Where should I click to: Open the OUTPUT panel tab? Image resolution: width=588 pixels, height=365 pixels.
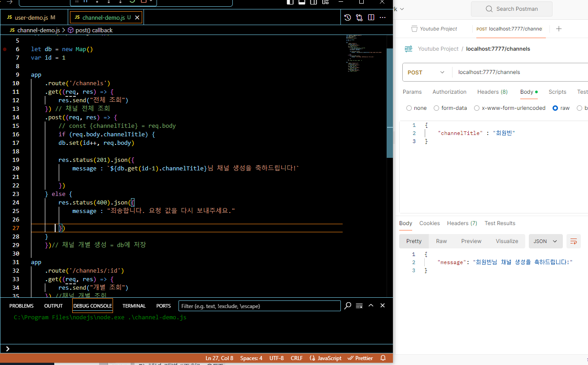point(53,306)
